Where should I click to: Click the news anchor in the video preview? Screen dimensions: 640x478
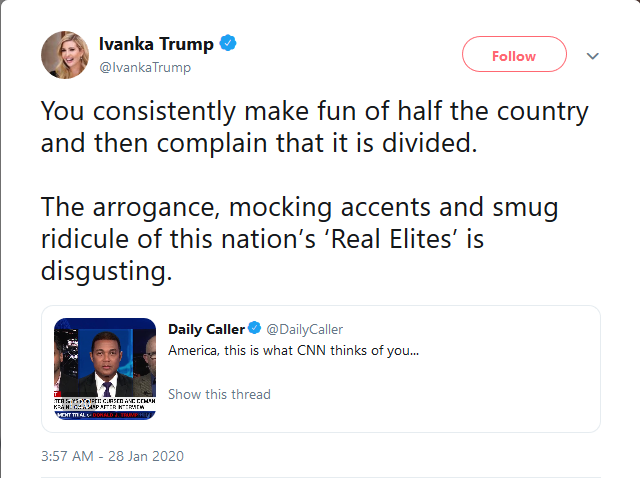point(105,365)
